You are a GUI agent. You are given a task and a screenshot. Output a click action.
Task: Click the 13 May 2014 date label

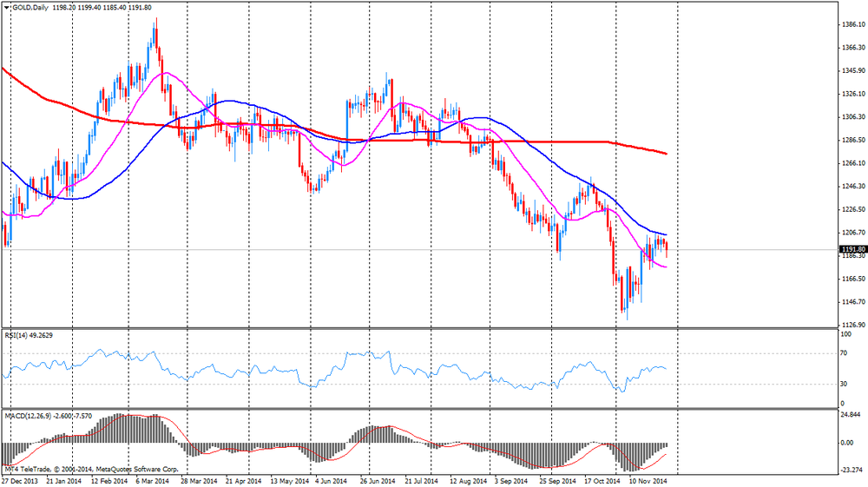point(290,481)
